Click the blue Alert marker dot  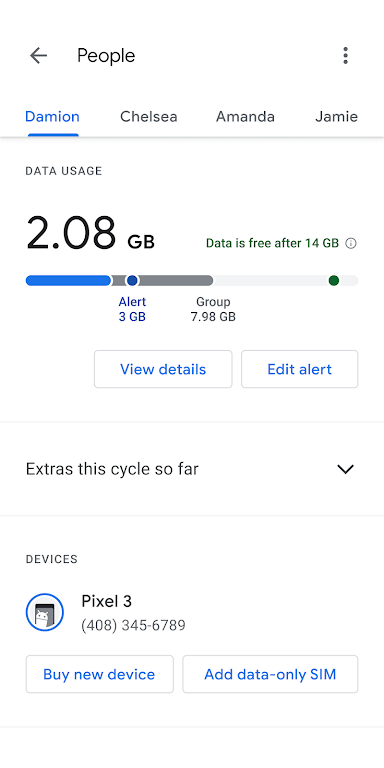[x=132, y=281]
